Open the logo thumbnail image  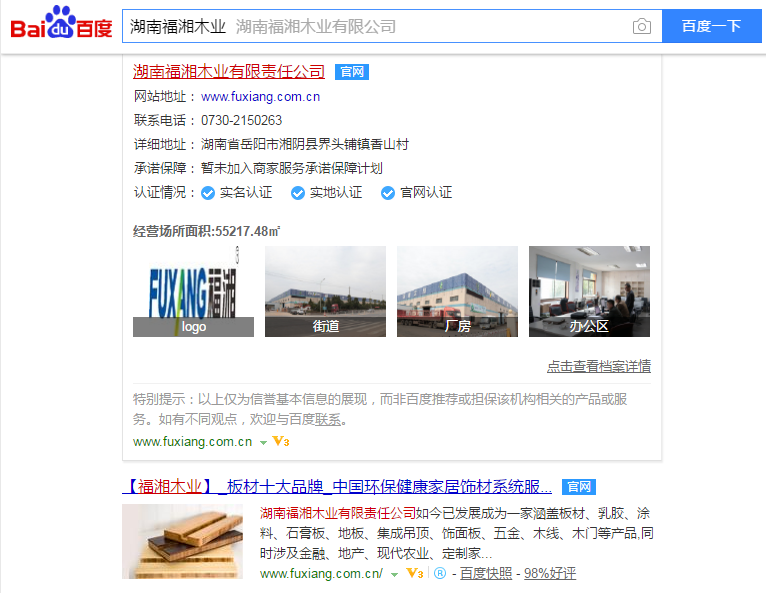click(x=193, y=291)
